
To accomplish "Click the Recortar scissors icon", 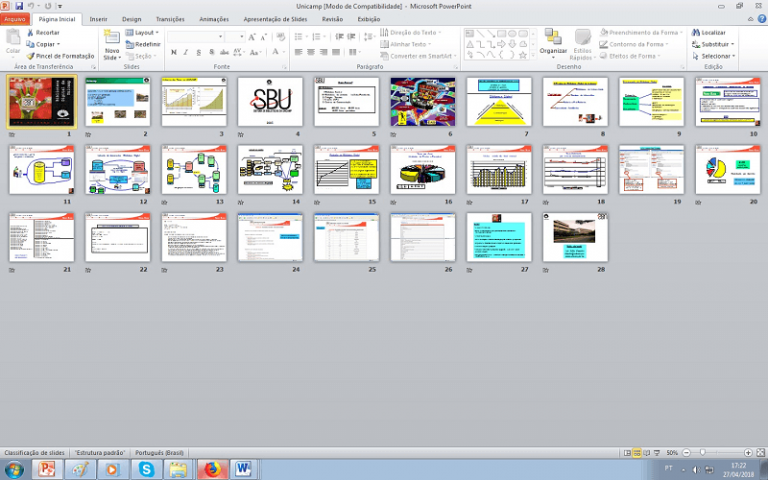I will point(29,32).
